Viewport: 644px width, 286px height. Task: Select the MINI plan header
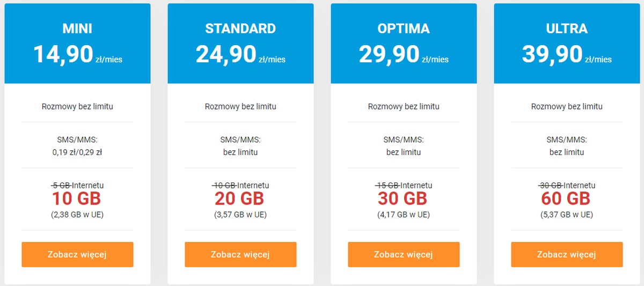tap(77, 28)
